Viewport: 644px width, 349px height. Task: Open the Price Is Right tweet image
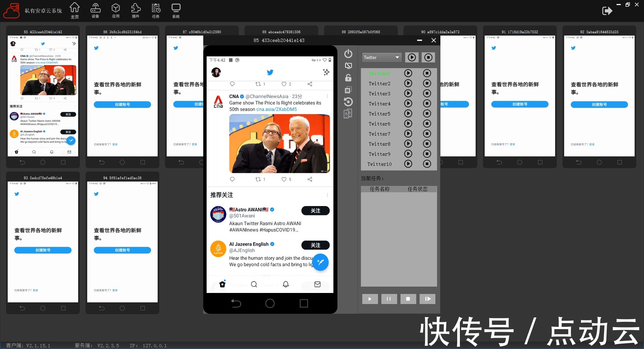point(279,144)
